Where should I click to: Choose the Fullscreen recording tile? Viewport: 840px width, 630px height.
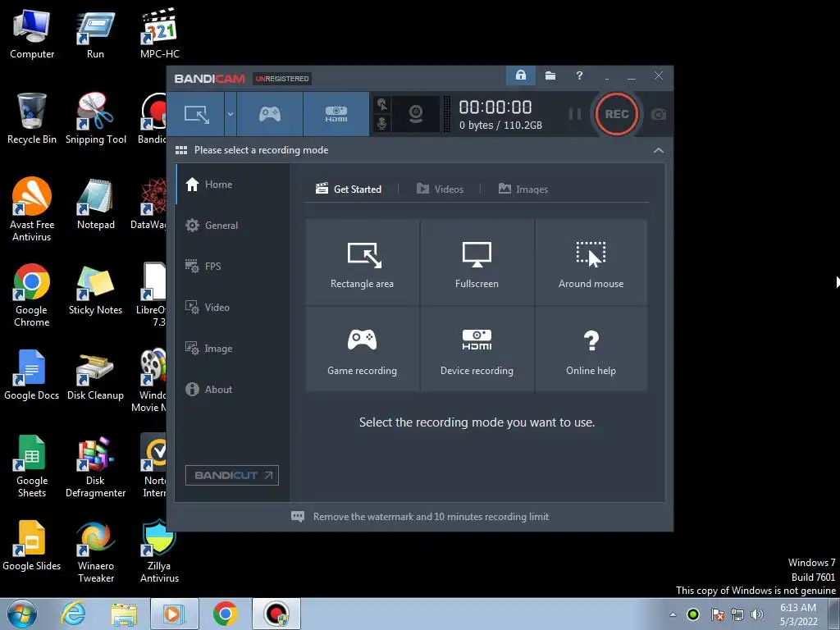coord(477,262)
